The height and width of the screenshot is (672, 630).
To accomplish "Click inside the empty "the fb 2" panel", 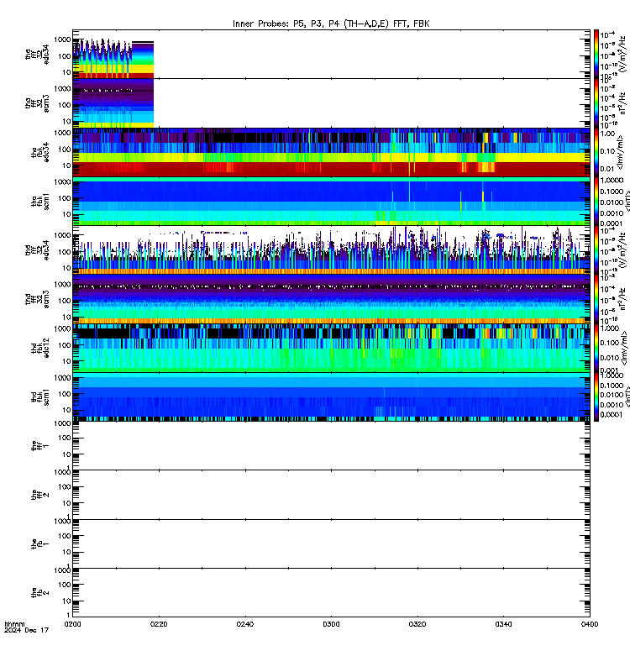I will click(331, 593).
